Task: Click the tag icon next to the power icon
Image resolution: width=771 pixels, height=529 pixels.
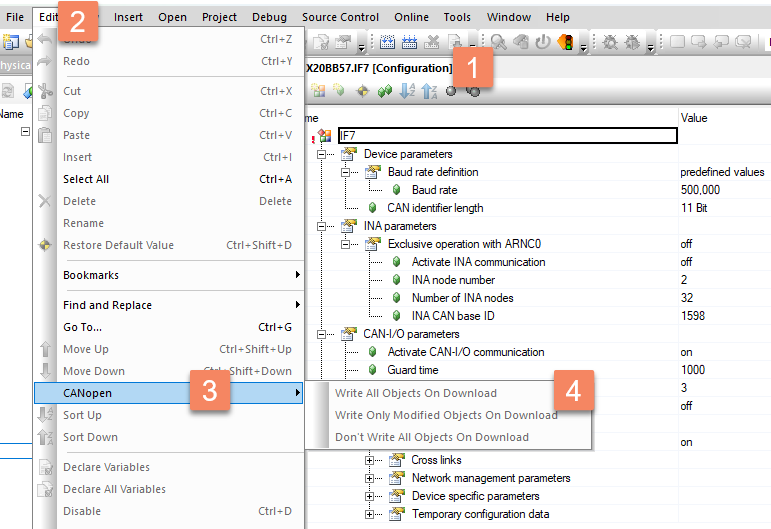Action: click(x=521, y=42)
